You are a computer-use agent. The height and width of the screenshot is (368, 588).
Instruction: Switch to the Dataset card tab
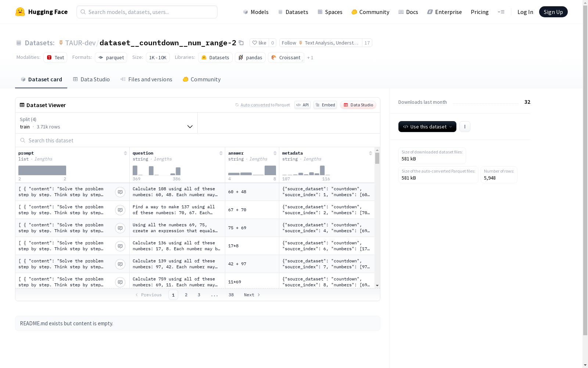(x=41, y=79)
